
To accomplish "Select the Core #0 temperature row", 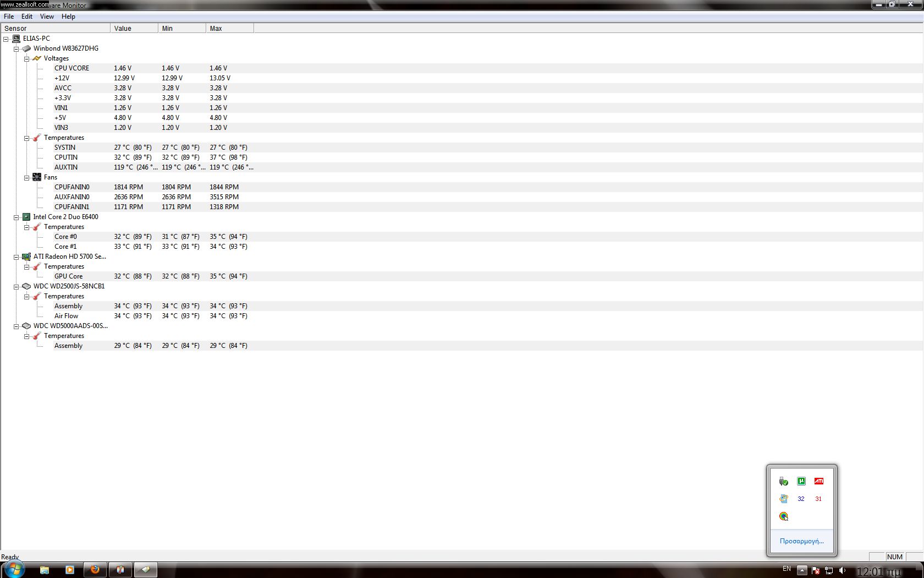I will tap(462, 237).
